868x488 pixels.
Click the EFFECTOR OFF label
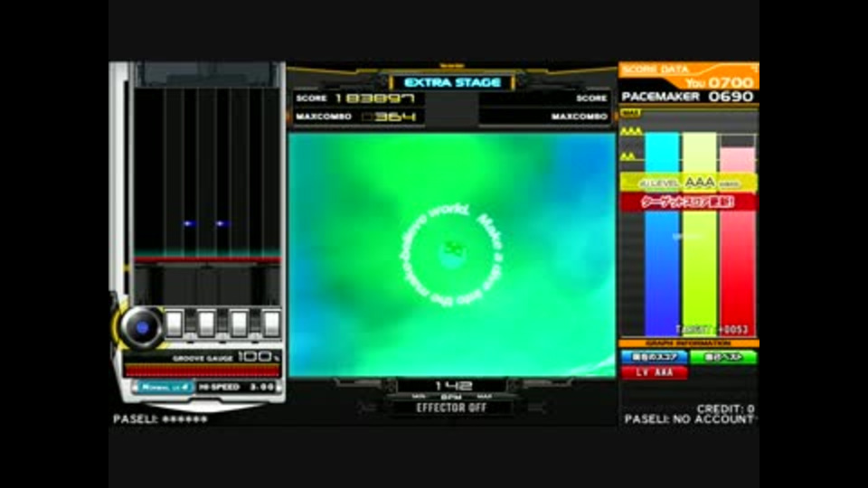pyautogui.click(x=452, y=408)
